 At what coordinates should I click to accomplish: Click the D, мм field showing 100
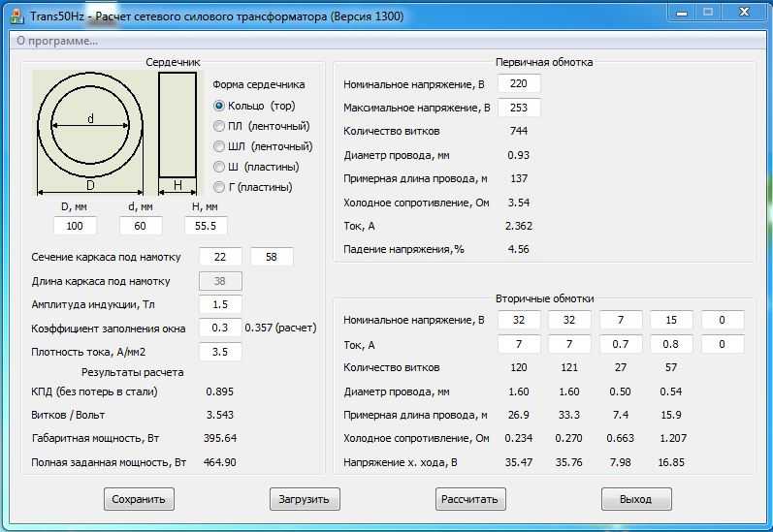(x=75, y=226)
